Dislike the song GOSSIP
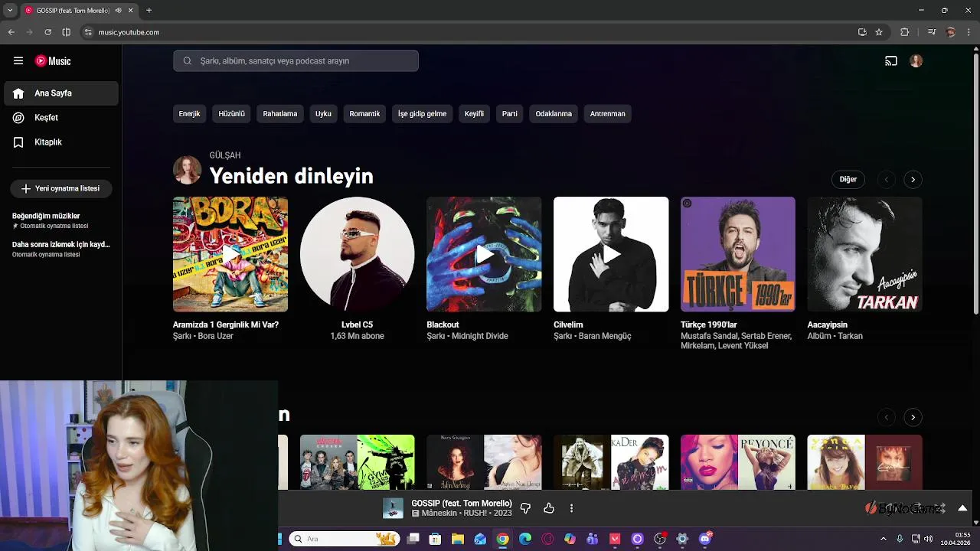The image size is (980, 551). [525, 508]
